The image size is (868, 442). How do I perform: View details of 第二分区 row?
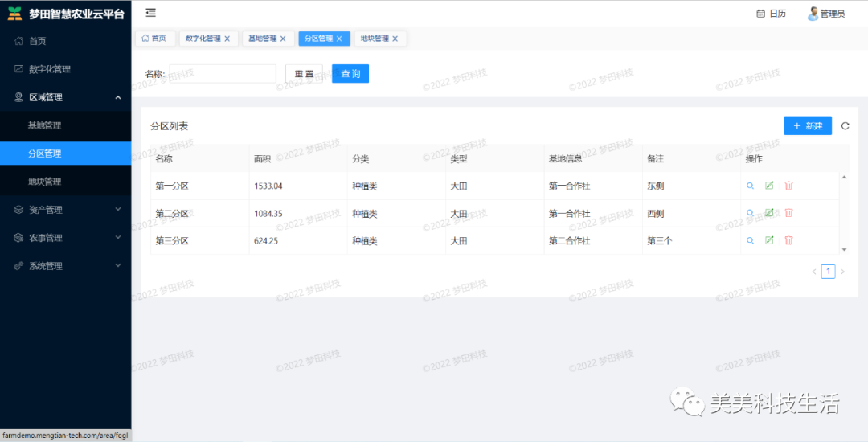pyautogui.click(x=750, y=212)
